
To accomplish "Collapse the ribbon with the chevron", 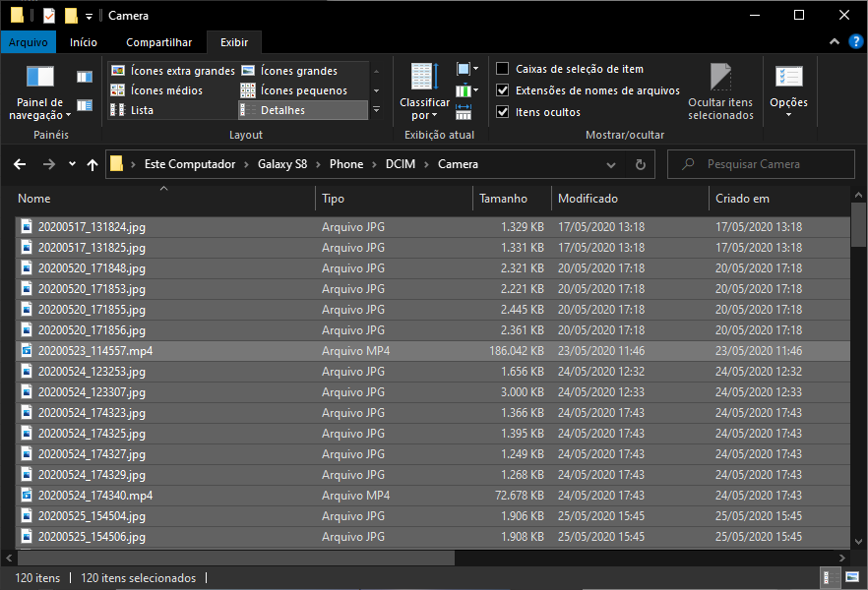I will coord(835,42).
